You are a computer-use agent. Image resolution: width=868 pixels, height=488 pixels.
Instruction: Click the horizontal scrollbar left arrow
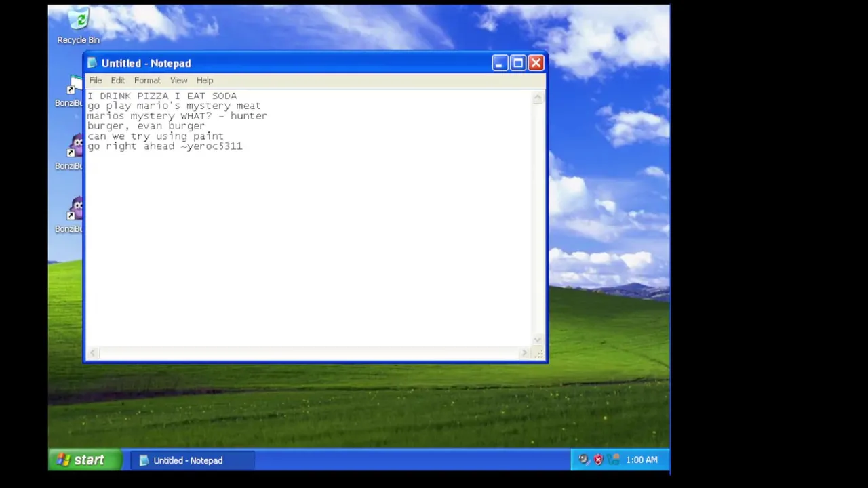coord(93,353)
